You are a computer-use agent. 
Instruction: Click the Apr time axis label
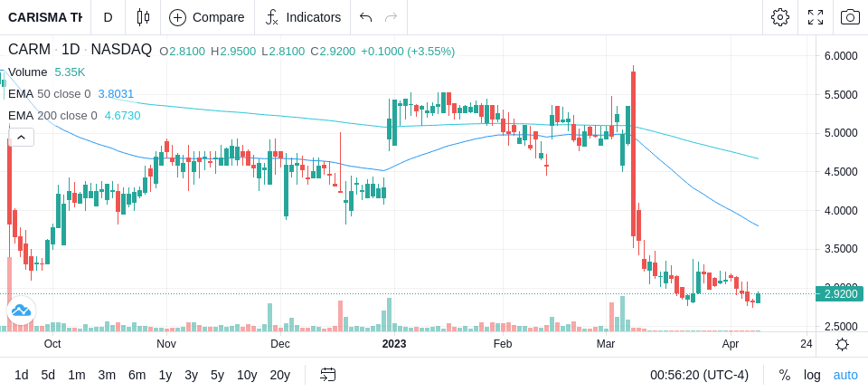coord(731,344)
